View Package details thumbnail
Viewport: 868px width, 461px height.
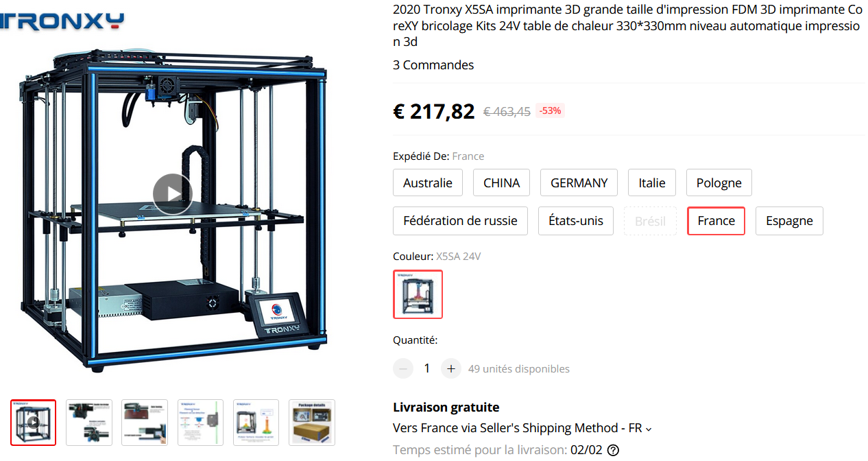[x=312, y=423]
